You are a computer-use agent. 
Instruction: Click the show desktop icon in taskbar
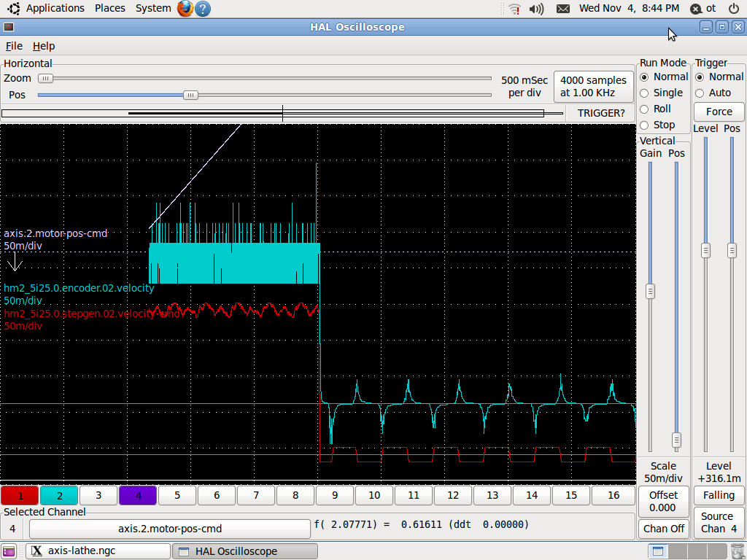[9, 551]
